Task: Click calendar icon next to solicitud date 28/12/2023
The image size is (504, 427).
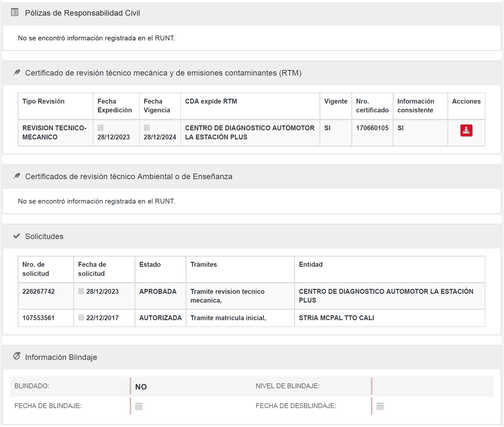Action: pos(81,291)
